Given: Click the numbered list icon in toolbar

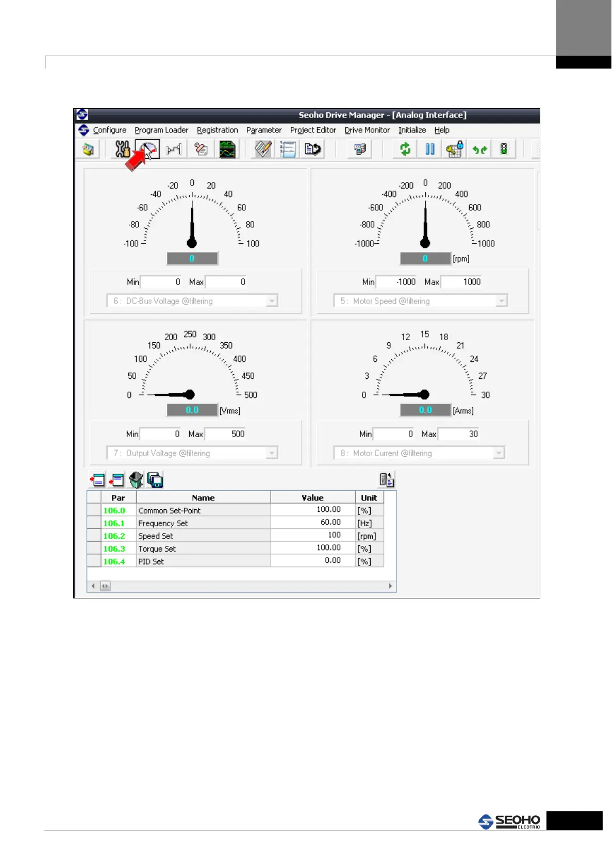Looking at the screenshot, I should 288,149.
